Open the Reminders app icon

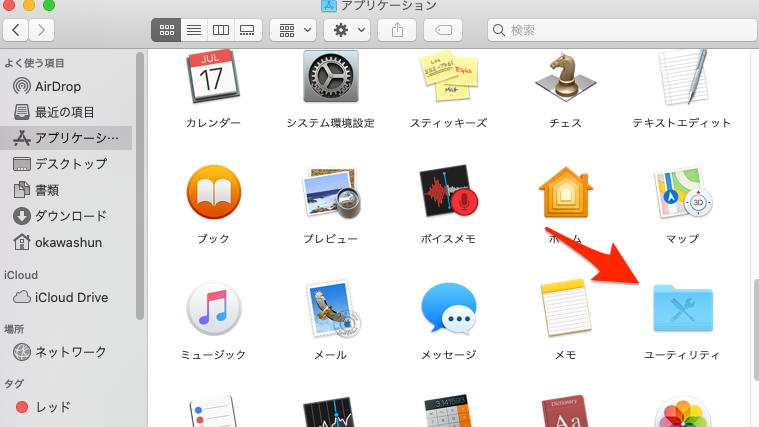213,412
